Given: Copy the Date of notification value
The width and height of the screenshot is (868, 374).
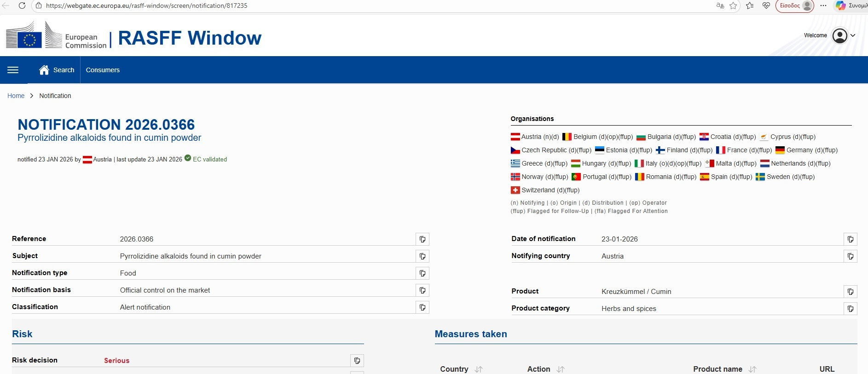Looking at the screenshot, I should click(x=850, y=239).
